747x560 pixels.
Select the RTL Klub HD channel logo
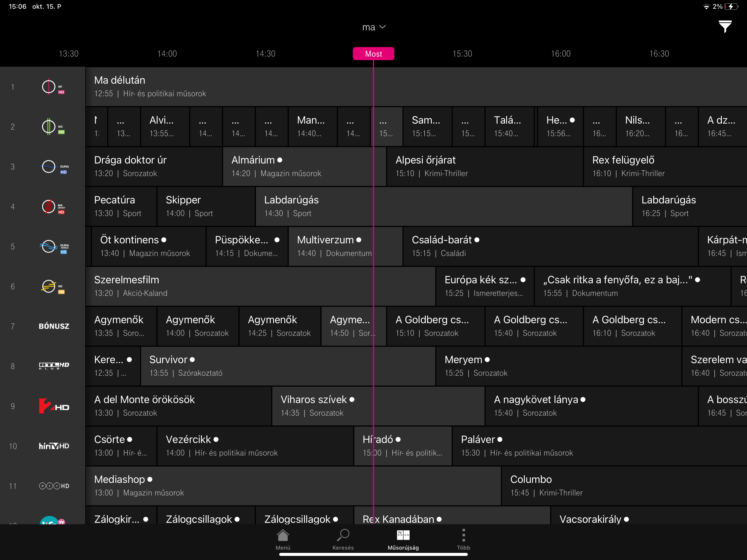[54, 366]
